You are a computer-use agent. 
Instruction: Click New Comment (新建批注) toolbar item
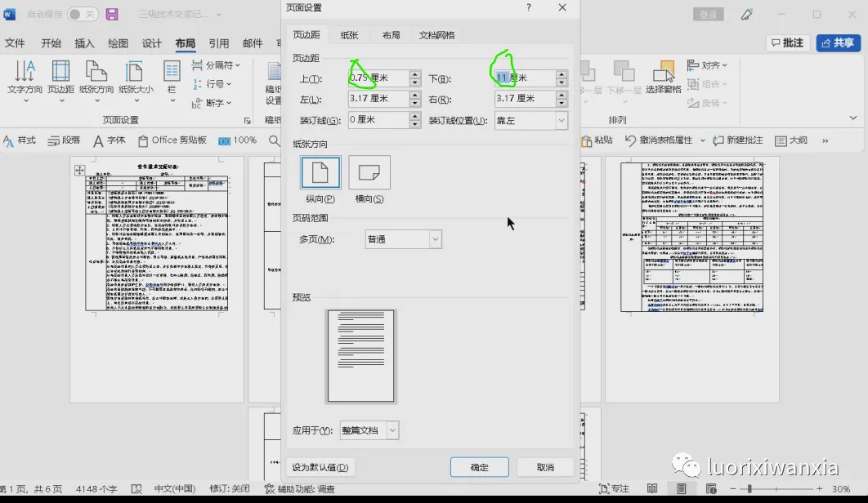pos(737,140)
